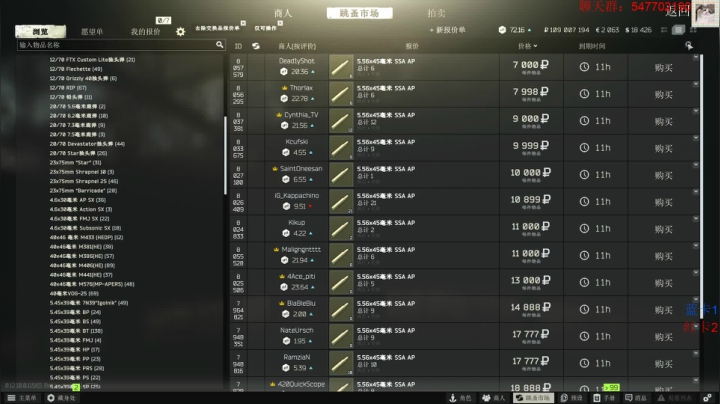720x404 pixels.
Task: Switch to the Wish List tab
Action: point(92,32)
